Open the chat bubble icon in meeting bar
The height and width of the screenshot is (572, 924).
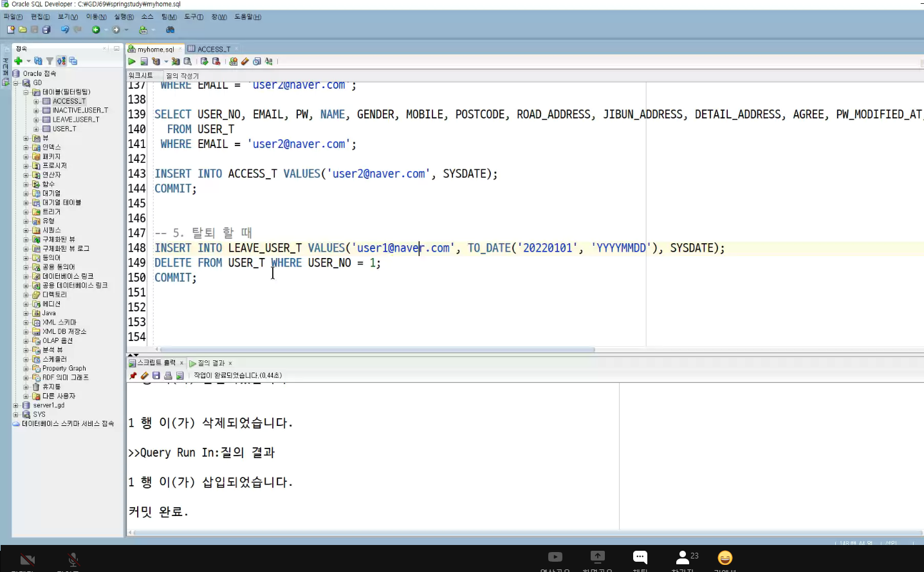(x=640, y=557)
